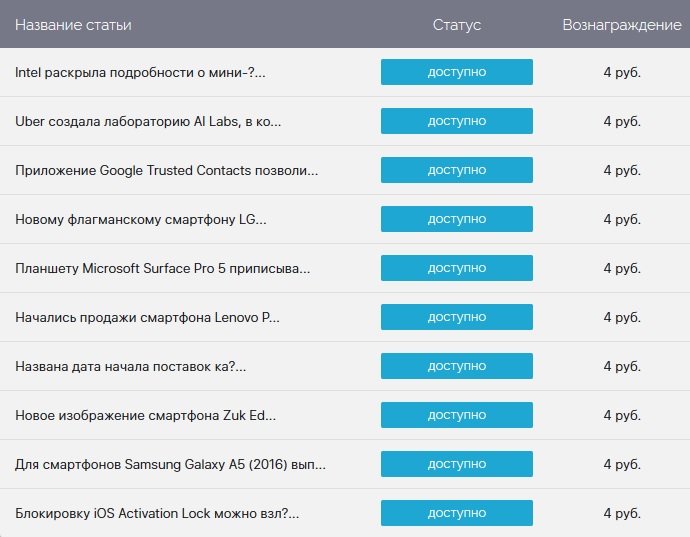The width and height of the screenshot is (690, 537).
Task: Click 'доступно' for LG flagship smartphone article
Action: [457, 219]
